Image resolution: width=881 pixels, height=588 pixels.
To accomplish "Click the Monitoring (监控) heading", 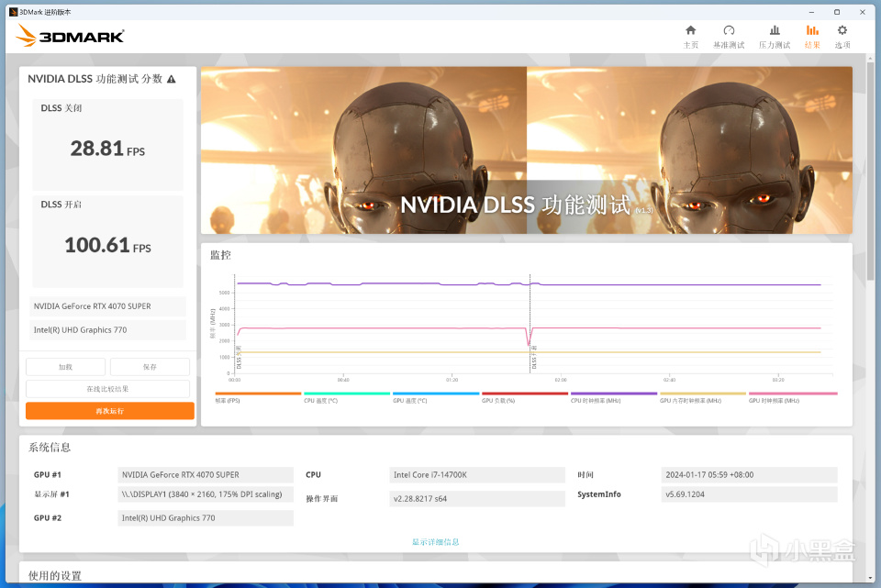I will (220, 255).
